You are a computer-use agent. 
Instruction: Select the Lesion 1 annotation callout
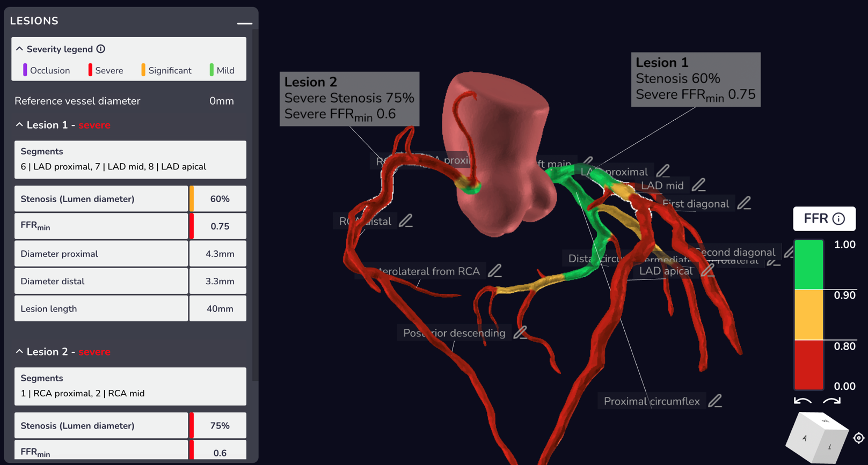(x=695, y=79)
